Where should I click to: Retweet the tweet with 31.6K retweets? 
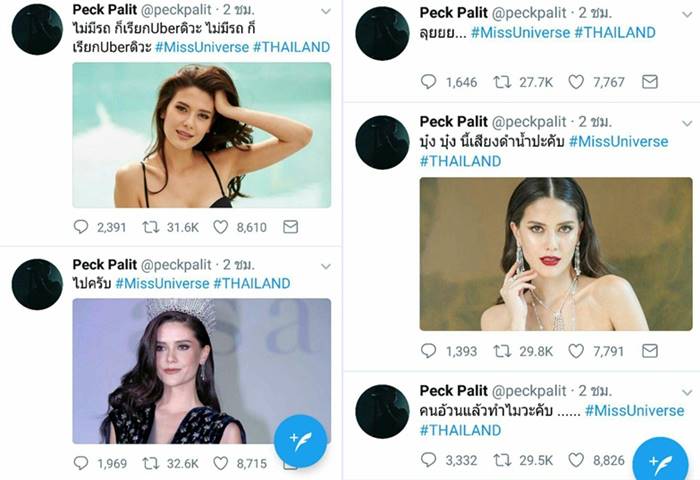(152, 227)
